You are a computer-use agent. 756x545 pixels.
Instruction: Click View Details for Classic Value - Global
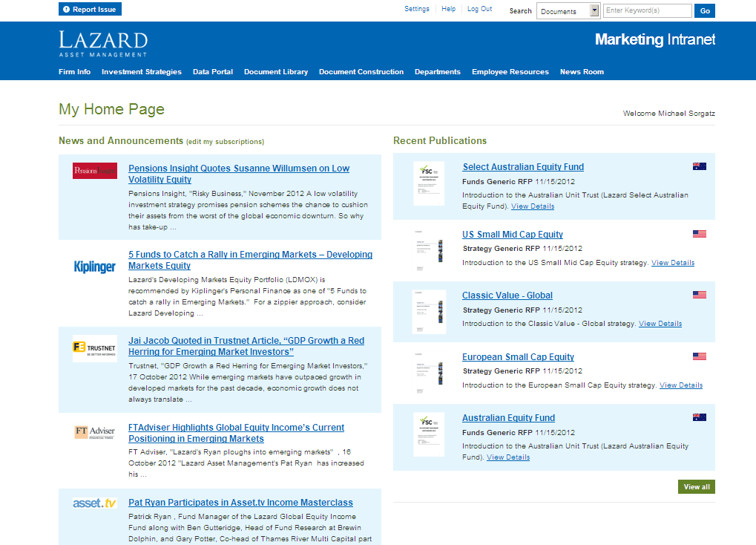click(x=660, y=324)
